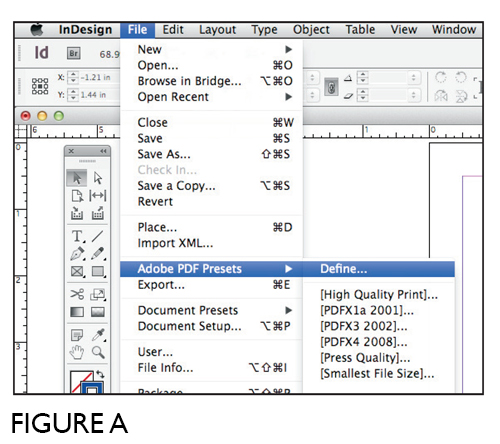Choose Export... from the File menu
Viewport: 500px width, 444px height.
tap(211, 285)
